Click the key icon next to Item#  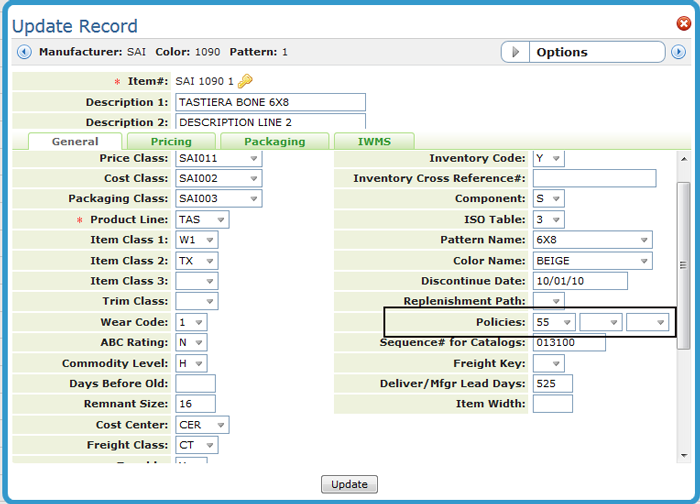[245, 81]
